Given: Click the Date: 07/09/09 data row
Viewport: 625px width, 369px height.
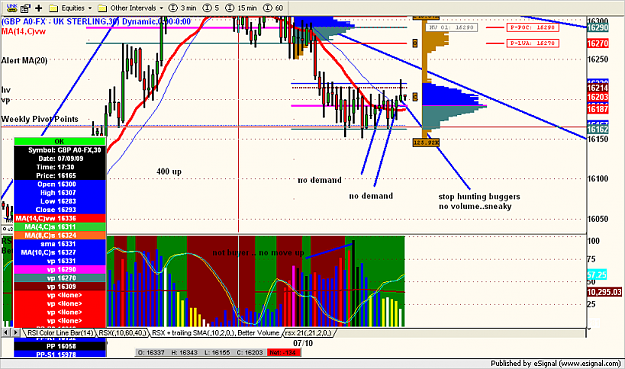Looking at the screenshot, I should click(x=60, y=159).
